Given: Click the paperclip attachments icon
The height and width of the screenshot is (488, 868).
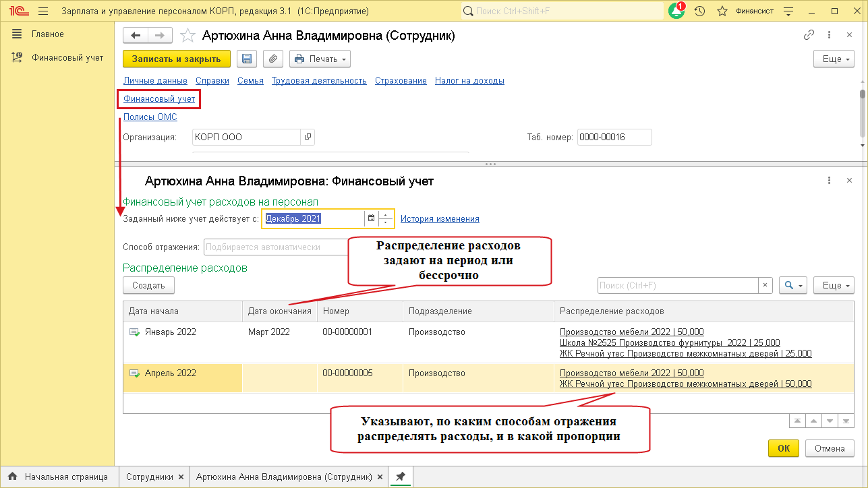Looking at the screenshot, I should [x=272, y=59].
